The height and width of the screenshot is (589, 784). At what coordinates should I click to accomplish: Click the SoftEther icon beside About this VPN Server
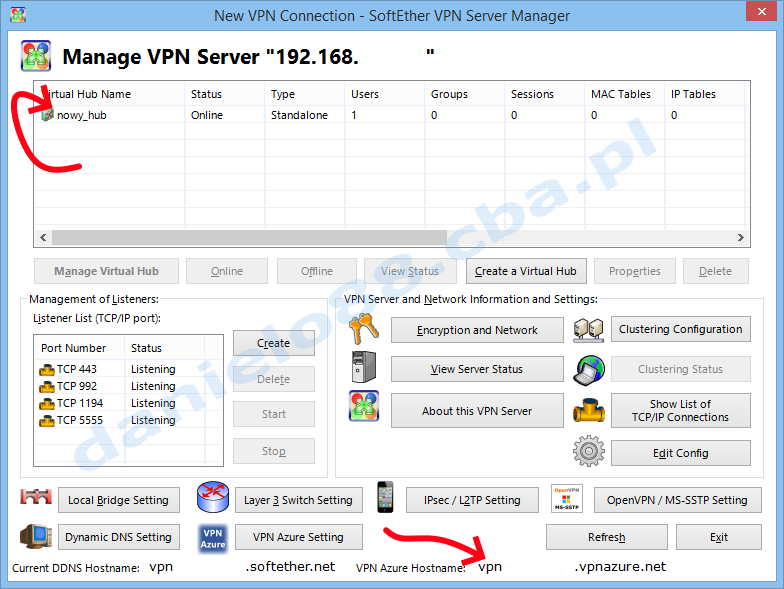364,406
